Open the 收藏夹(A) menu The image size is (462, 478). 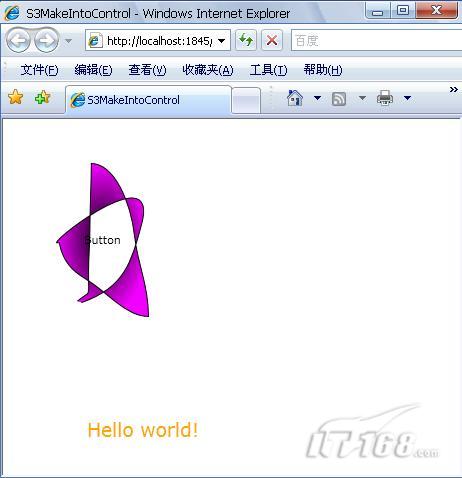208,70
